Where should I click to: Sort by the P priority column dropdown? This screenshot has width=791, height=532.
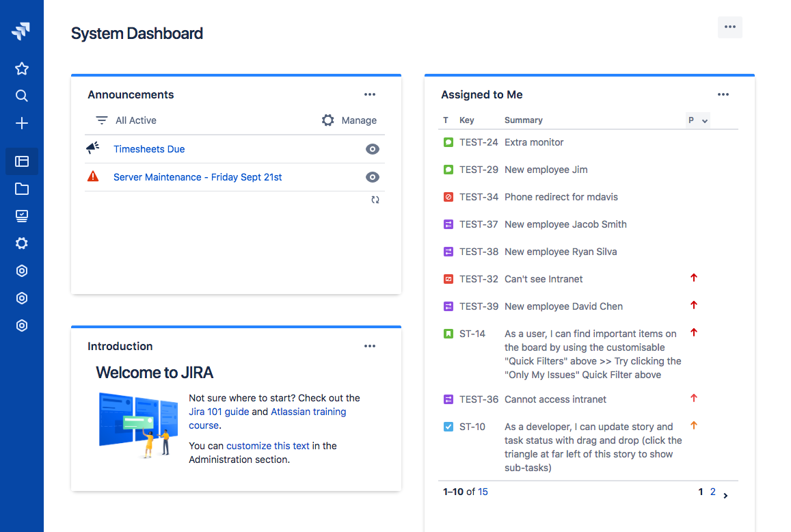(x=698, y=120)
